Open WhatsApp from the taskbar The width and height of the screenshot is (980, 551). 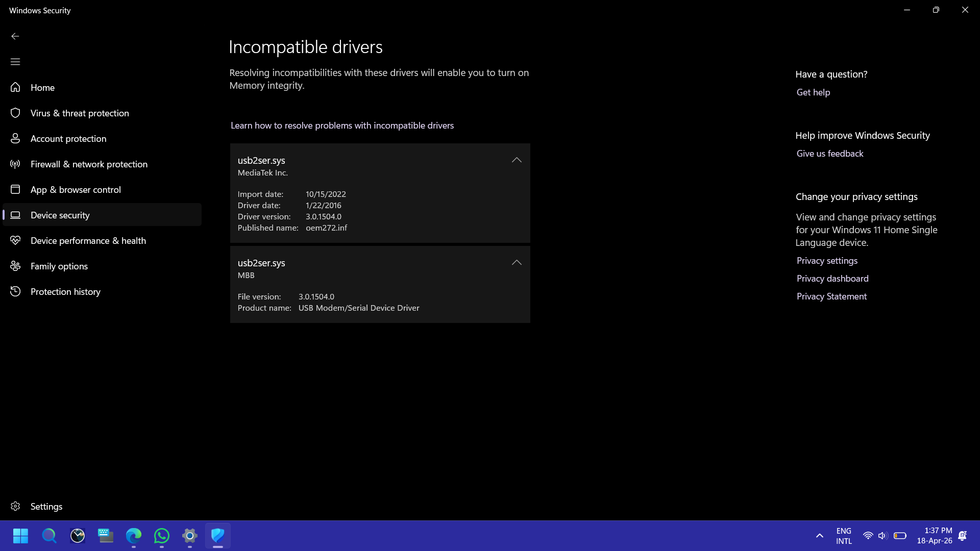[162, 536]
